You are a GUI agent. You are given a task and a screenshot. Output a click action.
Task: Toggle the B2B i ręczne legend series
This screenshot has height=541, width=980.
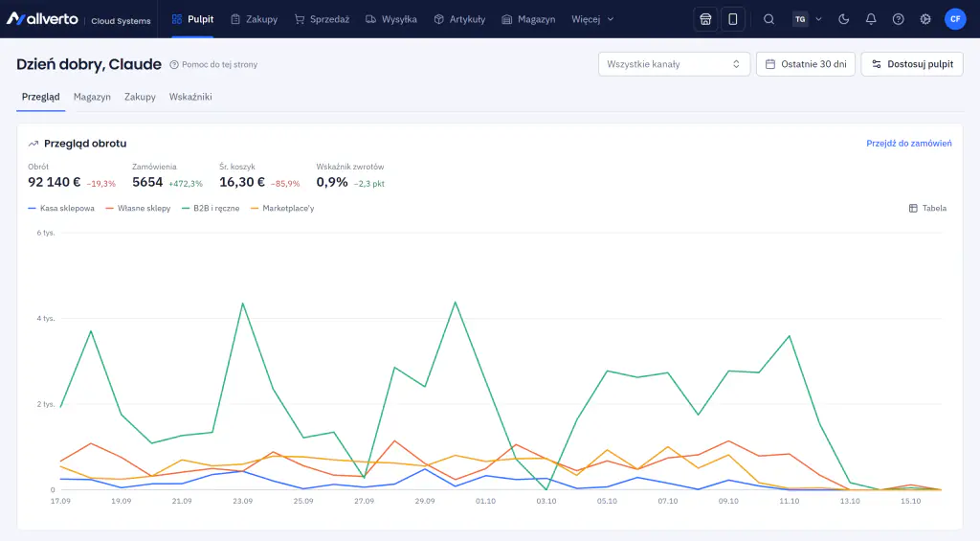tap(211, 209)
